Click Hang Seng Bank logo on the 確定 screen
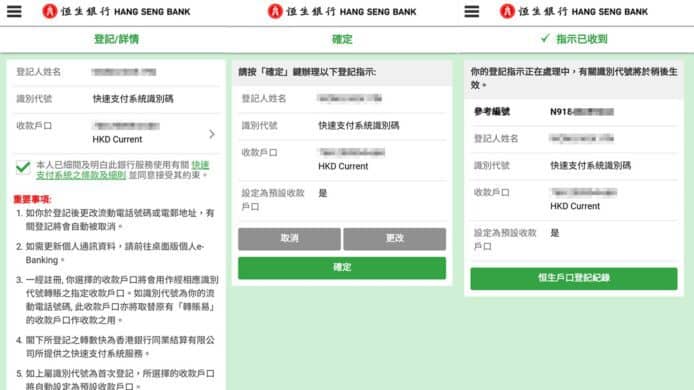 click(342, 12)
